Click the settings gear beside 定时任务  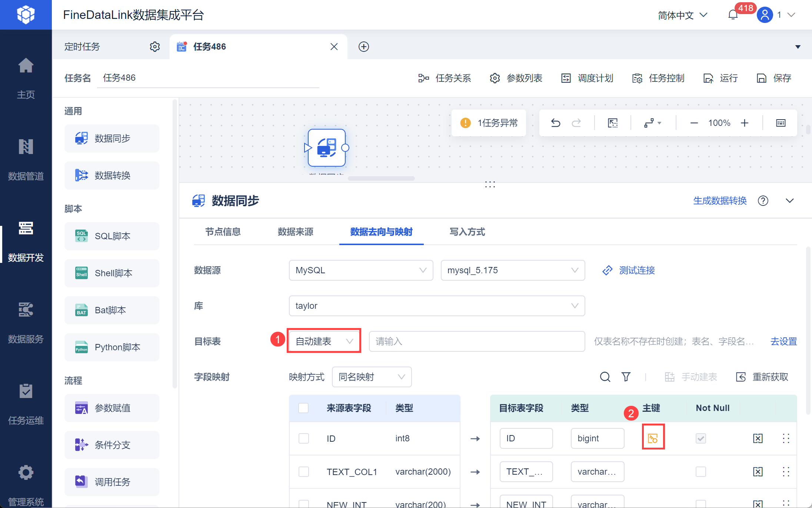[155, 47]
